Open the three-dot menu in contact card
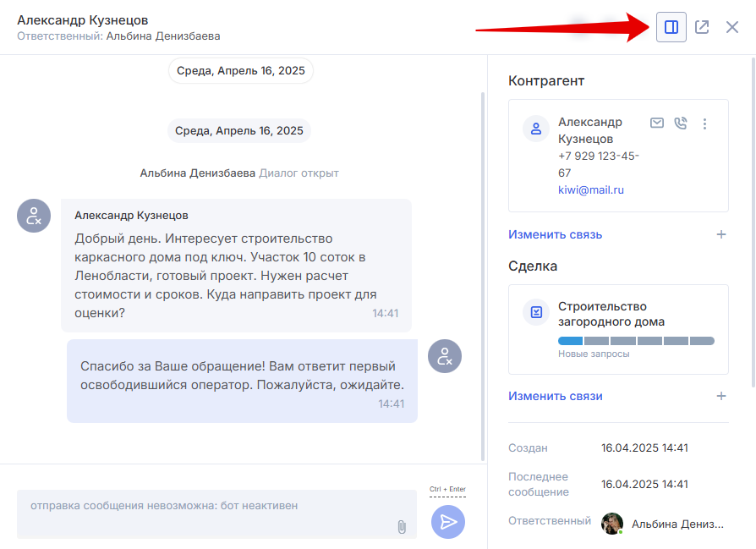This screenshot has width=756, height=549. point(705,124)
